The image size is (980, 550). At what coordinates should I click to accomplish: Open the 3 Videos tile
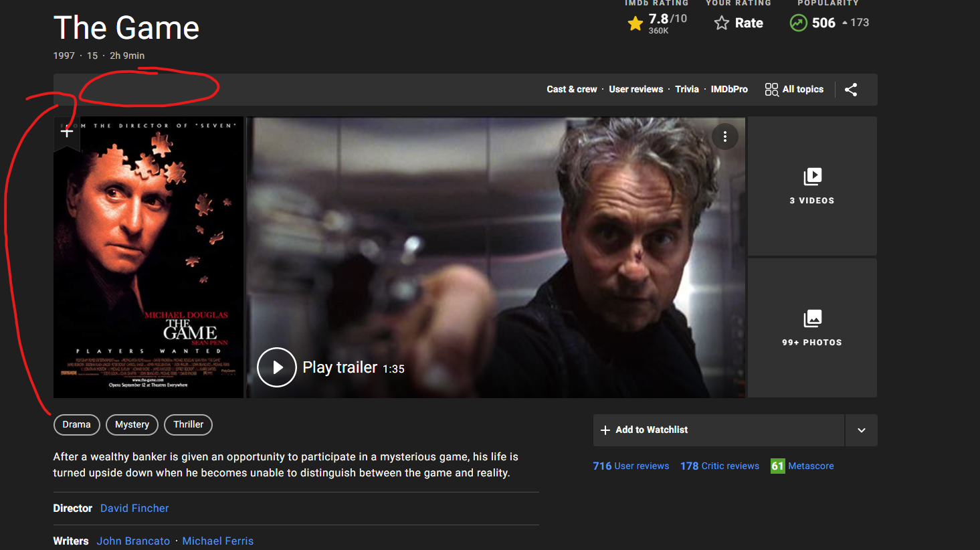click(812, 186)
